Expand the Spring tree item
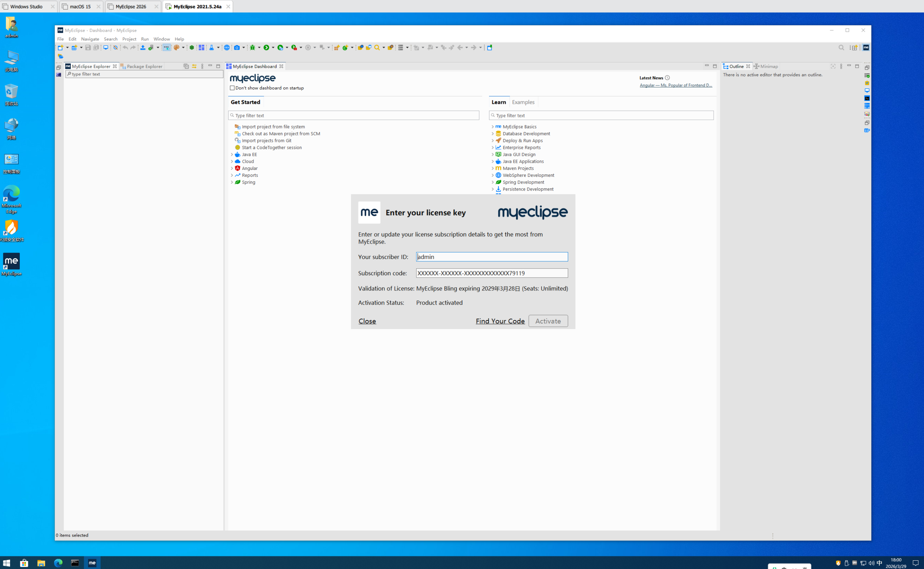 pyautogui.click(x=232, y=182)
